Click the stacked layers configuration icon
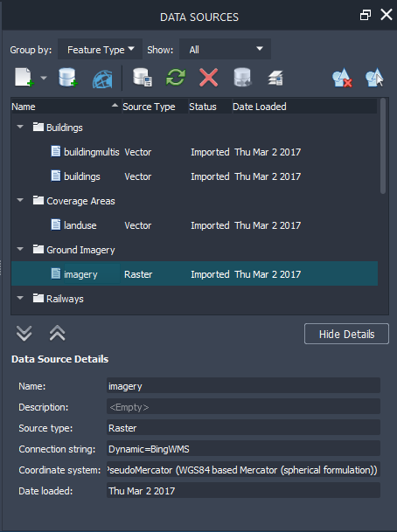397x532 pixels. click(x=275, y=78)
